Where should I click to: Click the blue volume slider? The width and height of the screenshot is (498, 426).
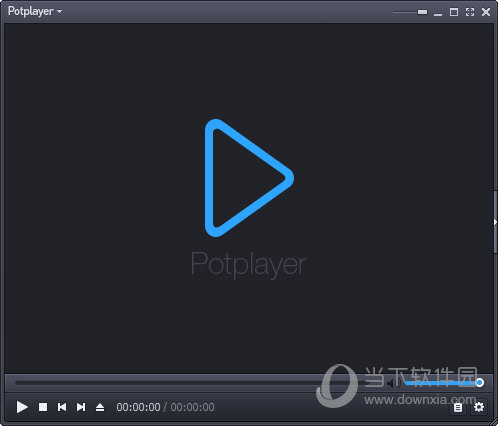pyautogui.click(x=444, y=383)
